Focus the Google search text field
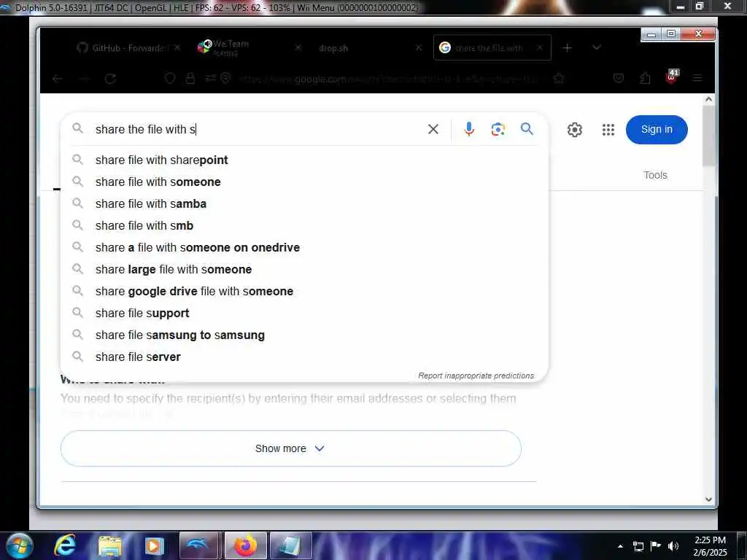Image resolution: width=747 pixels, height=560 pixels. click(258, 129)
